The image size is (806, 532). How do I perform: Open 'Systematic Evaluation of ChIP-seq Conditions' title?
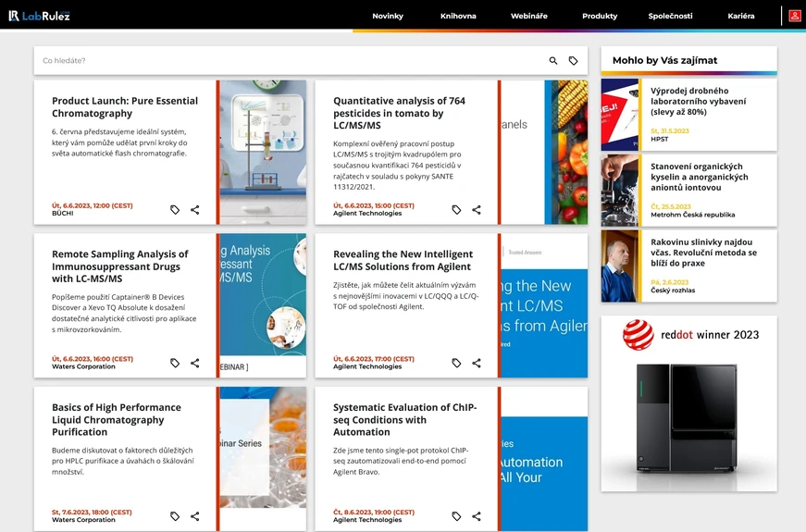405,419
